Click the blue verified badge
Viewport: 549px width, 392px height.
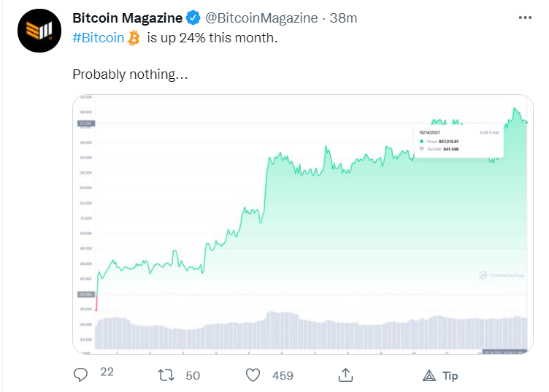click(x=193, y=18)
